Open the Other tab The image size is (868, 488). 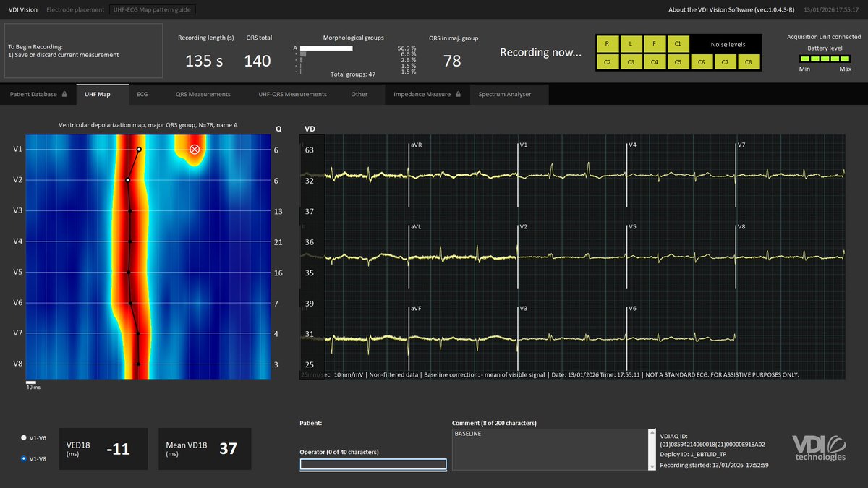[359, 94]
